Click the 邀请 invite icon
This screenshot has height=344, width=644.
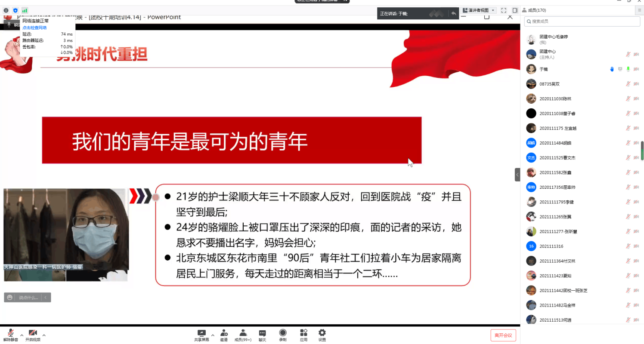click(x=224, y=335)
